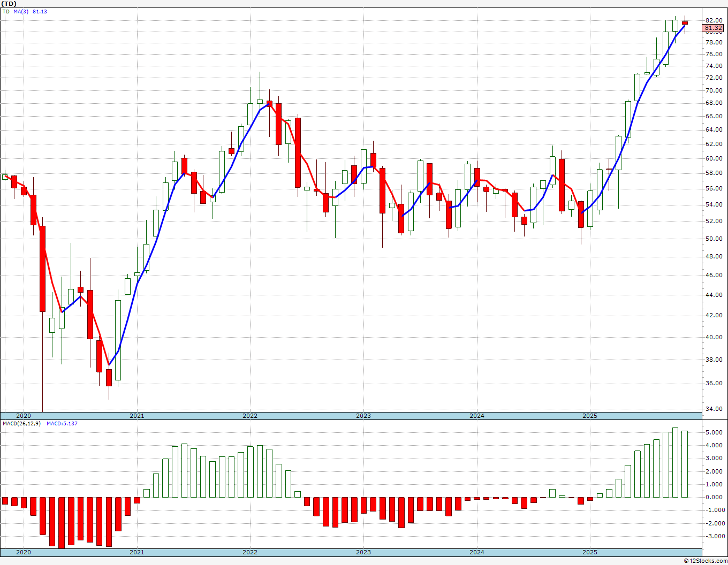Click 2025 on the MACD panel time axis
This screenshot has height=565, width=728.
coord(590,552)
